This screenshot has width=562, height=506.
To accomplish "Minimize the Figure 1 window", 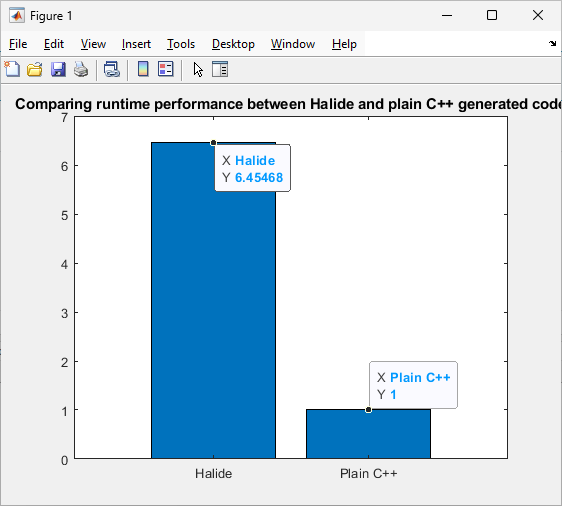I will click(x=447, y=15).
